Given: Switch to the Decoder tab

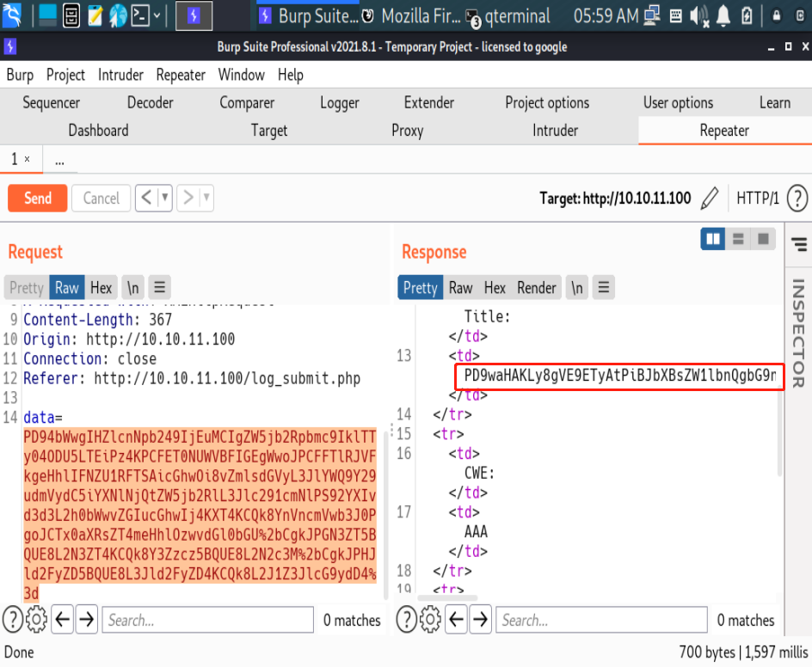Looking at the screenshot, I should (151, 102).
